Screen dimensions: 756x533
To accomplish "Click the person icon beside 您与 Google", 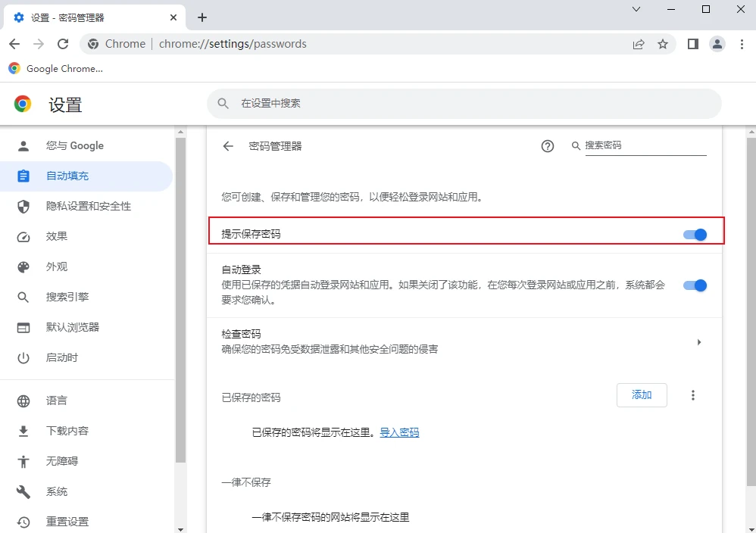I will [x=23, y=145].
